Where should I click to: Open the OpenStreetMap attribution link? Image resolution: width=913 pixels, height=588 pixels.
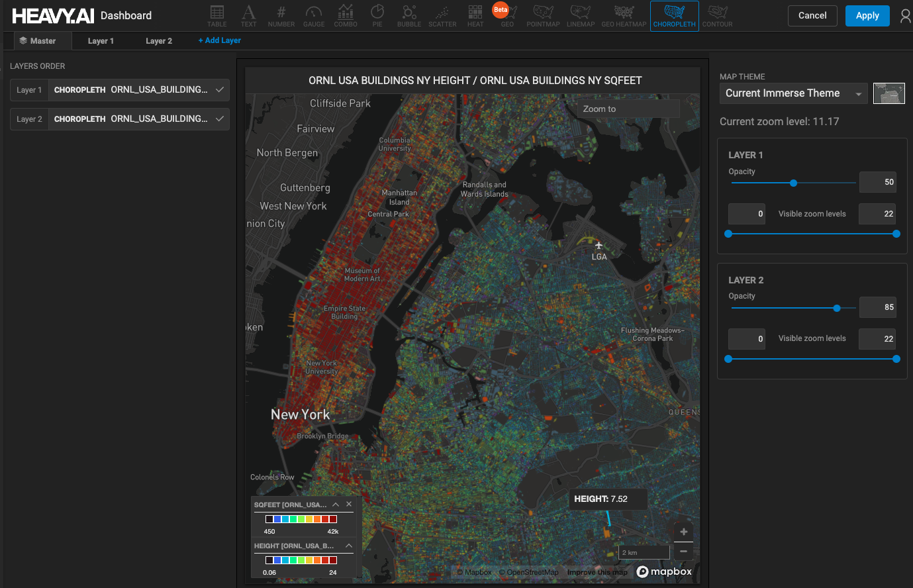(x=528, y=572)
